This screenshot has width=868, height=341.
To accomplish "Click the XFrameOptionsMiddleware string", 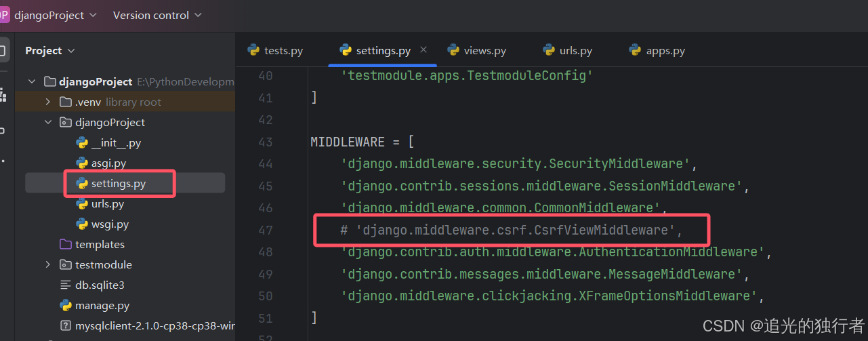I will 549,296.
